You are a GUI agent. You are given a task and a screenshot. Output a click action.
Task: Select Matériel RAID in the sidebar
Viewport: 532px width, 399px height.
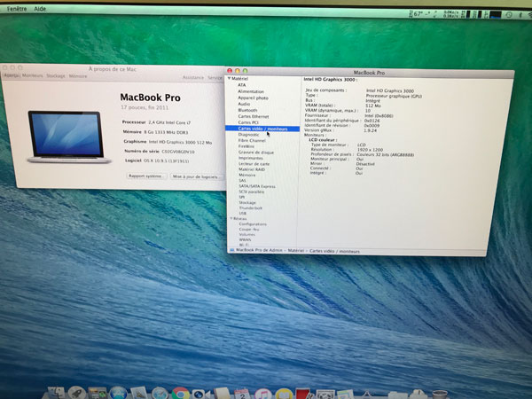pos(252,169)
